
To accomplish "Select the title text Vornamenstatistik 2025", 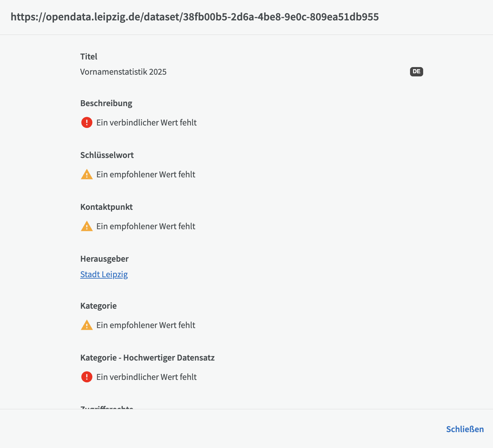I will pos(123,72).
